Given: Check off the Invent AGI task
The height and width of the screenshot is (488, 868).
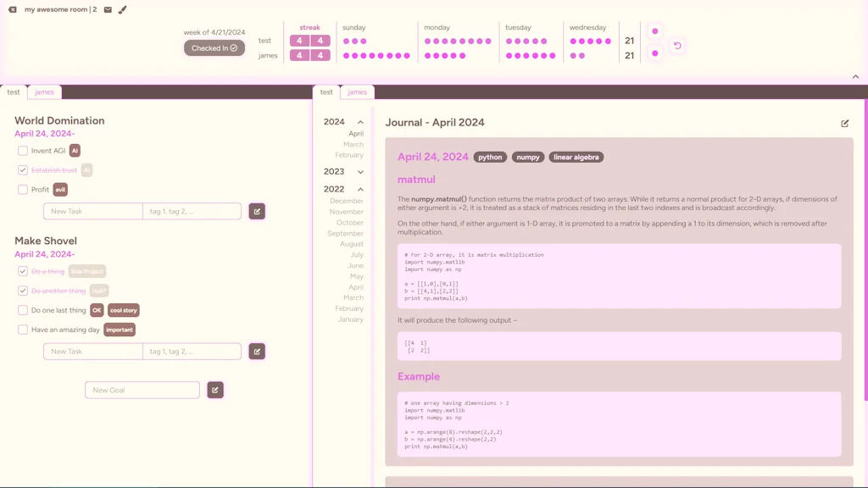Looking at the screenshot, I should 22,150.
